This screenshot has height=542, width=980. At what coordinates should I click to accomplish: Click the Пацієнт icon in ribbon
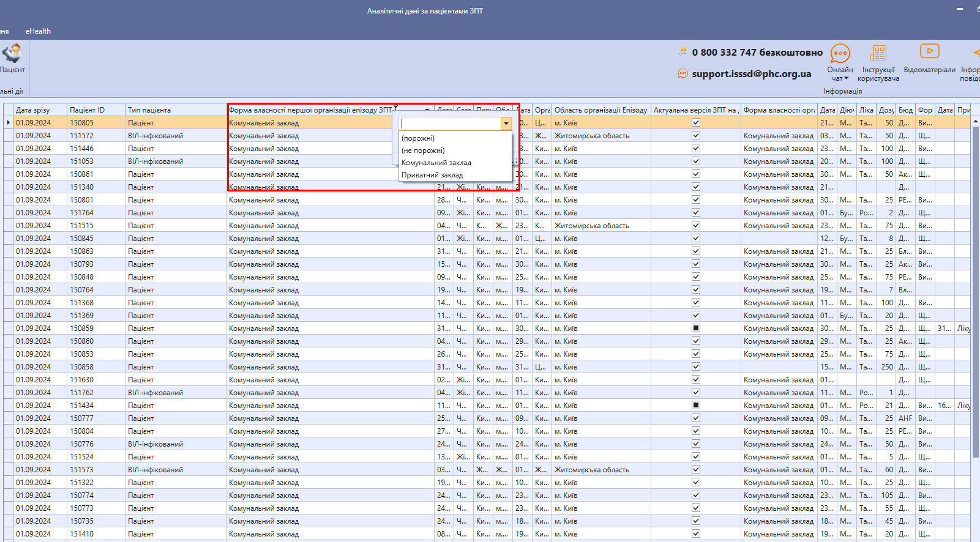[x=12, y=53]
